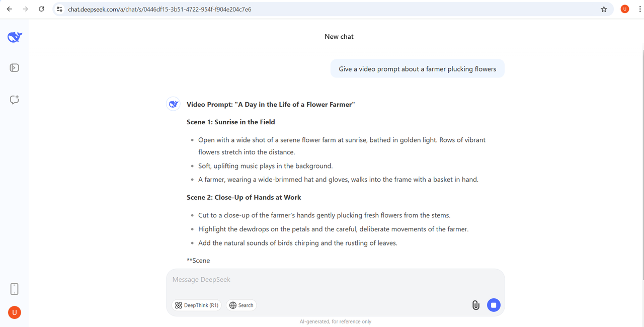Click the address bar URL
The image size is (644, 327).
(x=160, y=9)
